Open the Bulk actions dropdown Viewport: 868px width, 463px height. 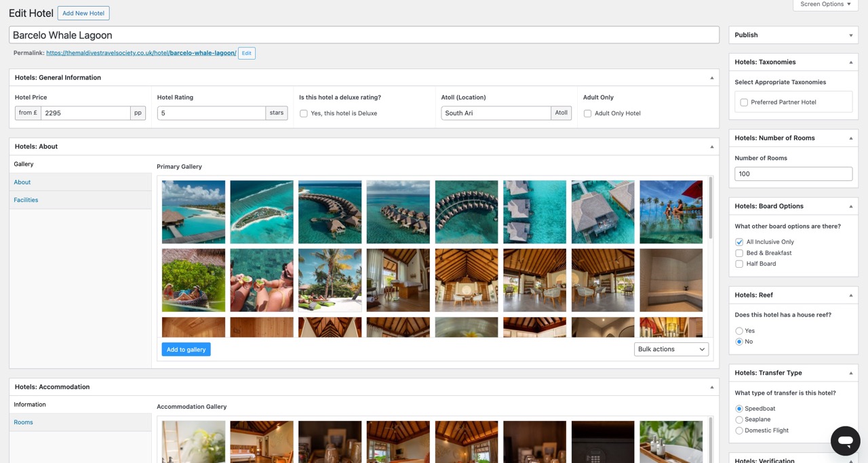(671, 349)
